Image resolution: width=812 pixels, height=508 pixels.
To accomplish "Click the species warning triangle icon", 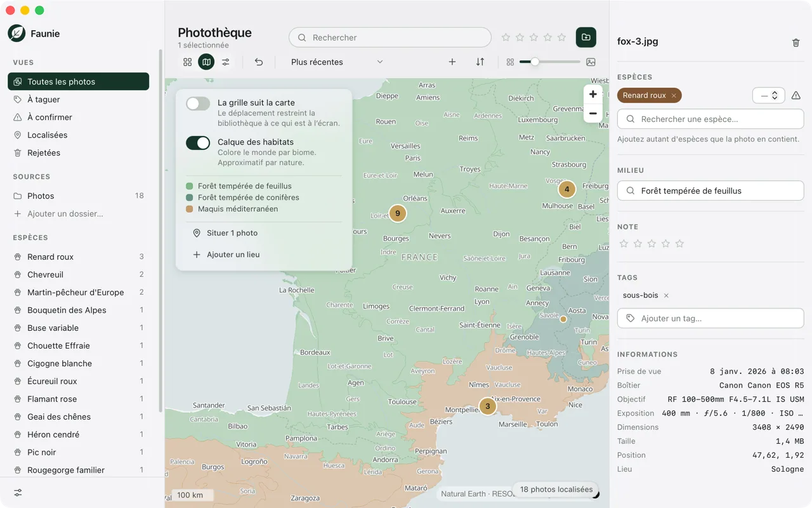I will (796, 95).
